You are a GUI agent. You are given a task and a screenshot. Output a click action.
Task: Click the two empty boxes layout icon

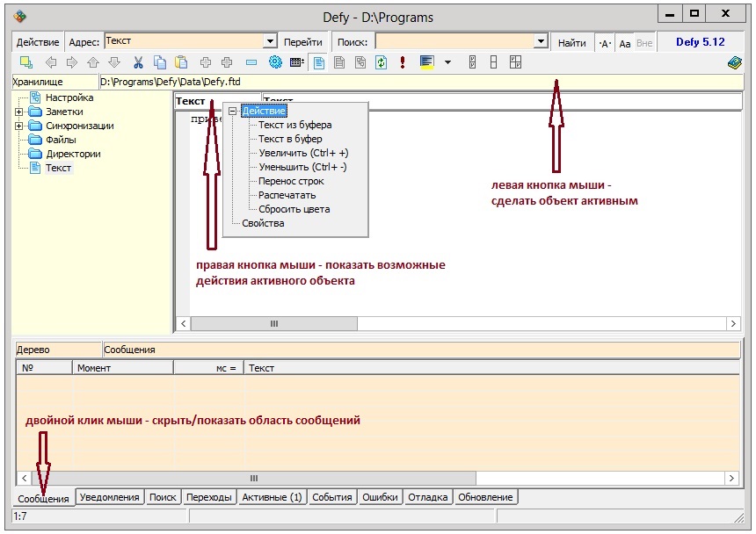pos(493,62)
